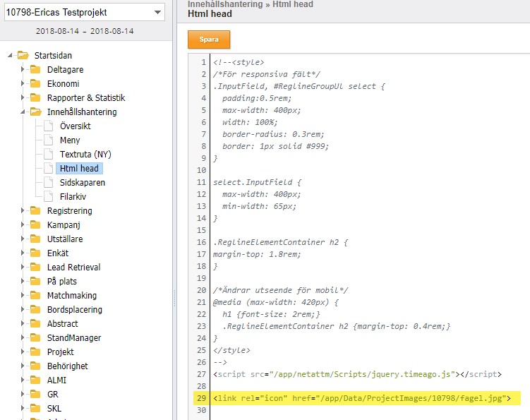
Task: Click code line 27 with jquery.timeago.js script
Action: tap(357, 374)
